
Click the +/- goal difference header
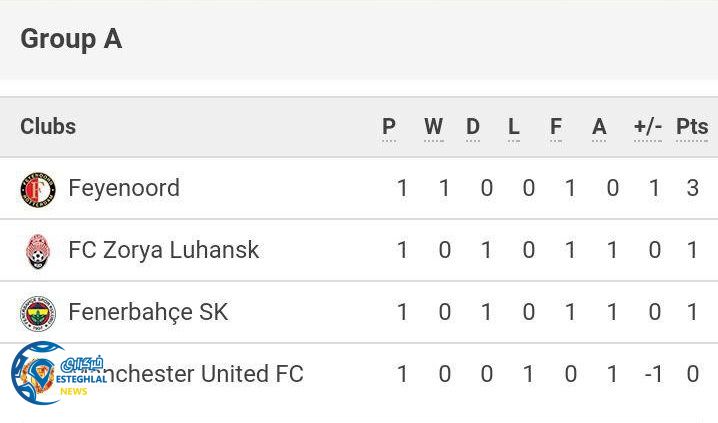[648, 127]
